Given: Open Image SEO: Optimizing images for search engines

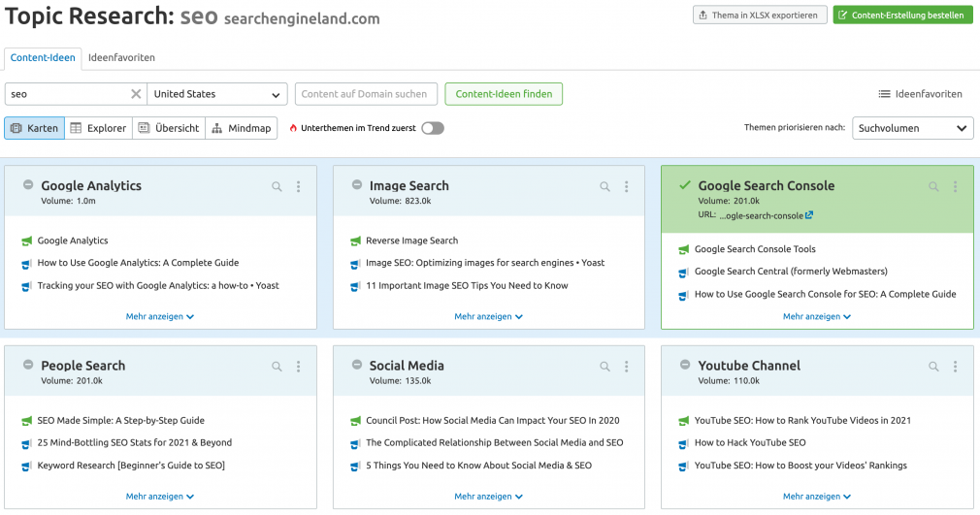Looking at the screenshot, I should pyautogui.click(x=485, y=263).
